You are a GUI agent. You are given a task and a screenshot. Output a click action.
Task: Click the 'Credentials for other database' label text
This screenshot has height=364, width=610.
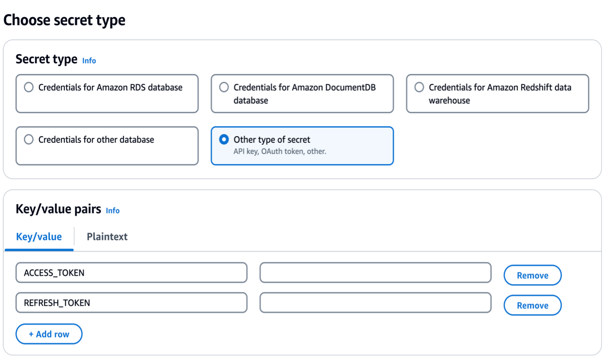point(96,140)
